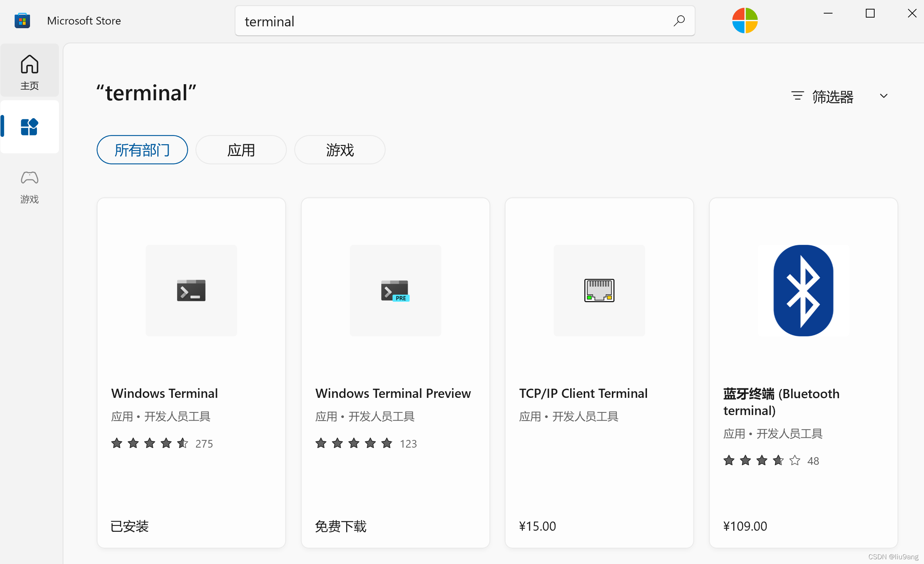
Task: Open the colorful user profile avatar
Action: (745, 20)
